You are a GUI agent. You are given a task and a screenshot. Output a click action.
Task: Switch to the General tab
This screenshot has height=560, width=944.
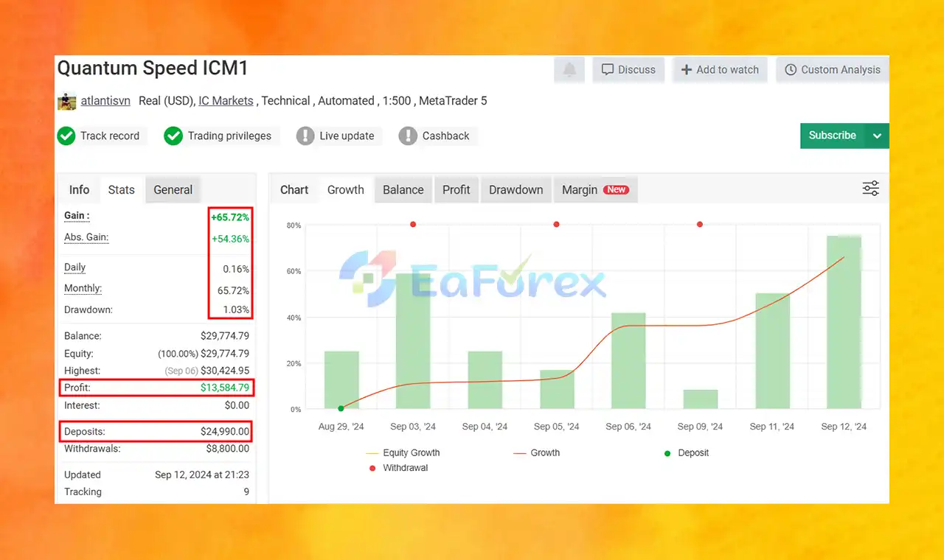click(x=173, y=189)
